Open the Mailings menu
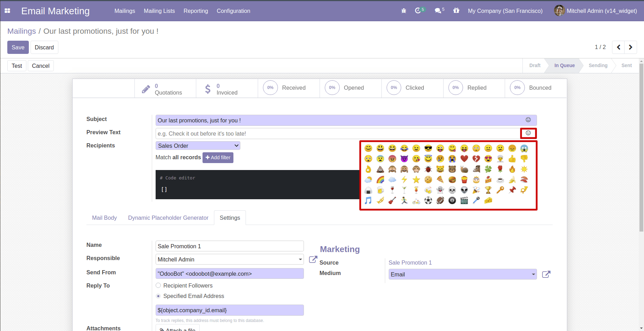 tap(125, 11)
